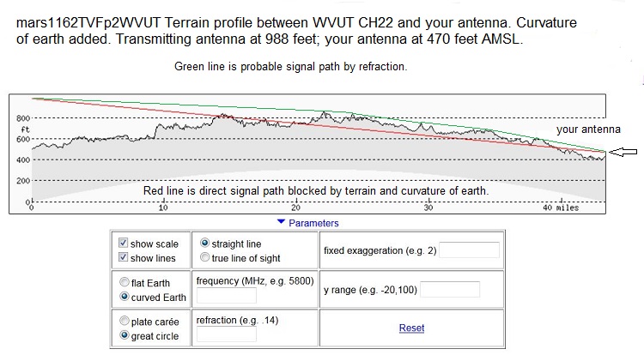Choose plate carée projection
The width and height of the screenshot is (644, 355).
click(x=125, y=322)
